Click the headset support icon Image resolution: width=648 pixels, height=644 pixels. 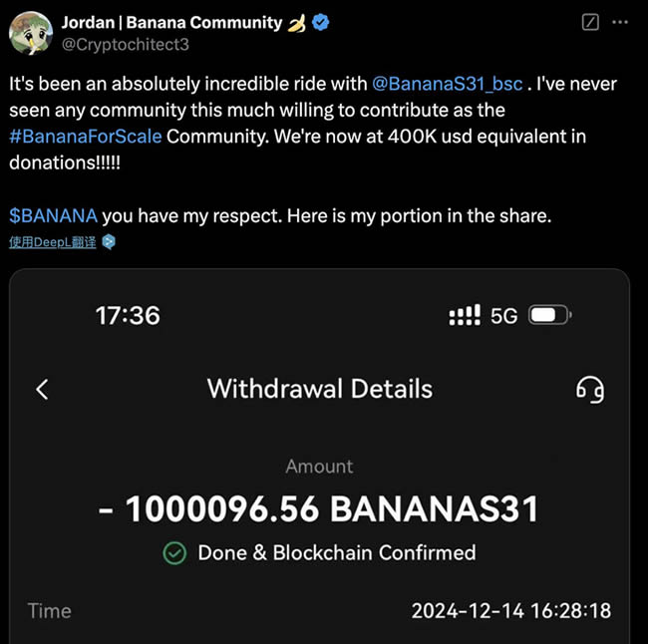pos(589,389)
